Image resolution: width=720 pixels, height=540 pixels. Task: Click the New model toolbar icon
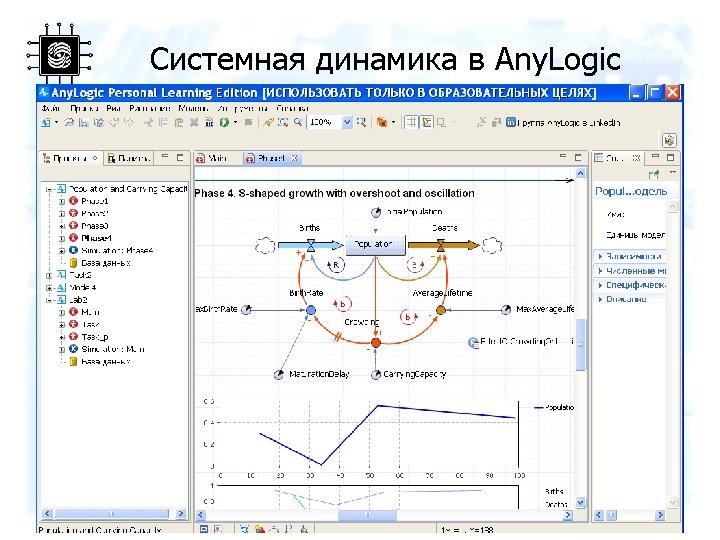coord(45,123)
